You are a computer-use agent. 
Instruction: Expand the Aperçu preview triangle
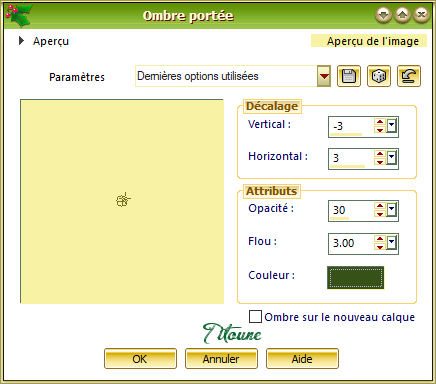click(x=21, y=41)
